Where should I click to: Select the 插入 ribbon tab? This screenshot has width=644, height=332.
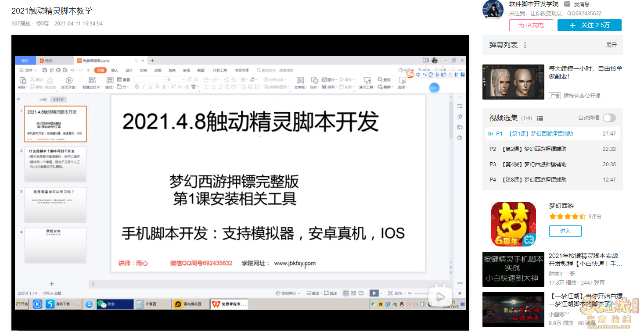point(115,70)
